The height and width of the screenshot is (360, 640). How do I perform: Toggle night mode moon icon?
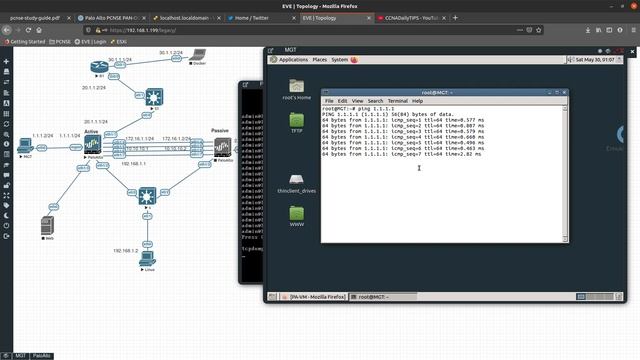6,216
